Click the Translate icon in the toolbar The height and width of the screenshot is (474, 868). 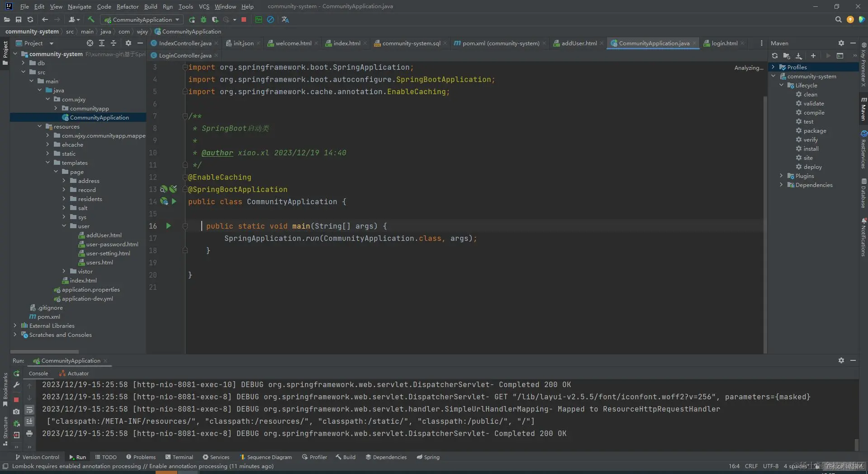point(285,19)
